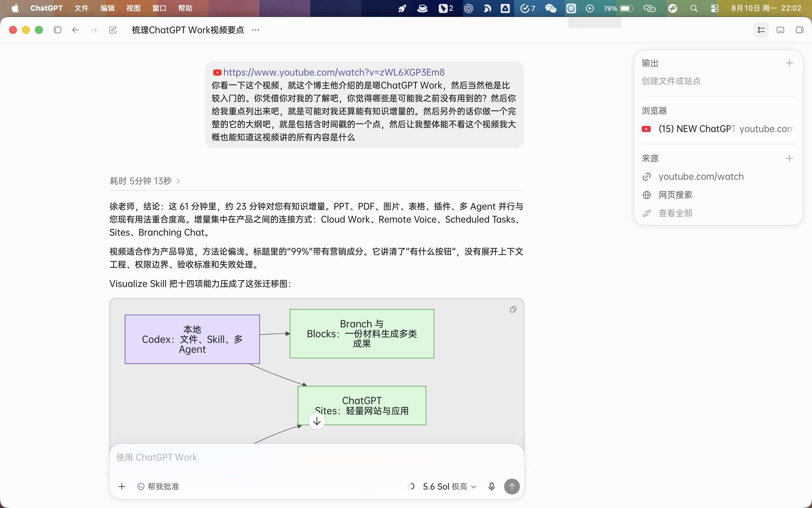Viewport: 812px width, 508px height.
Task: Copy the diagram with the copy icon
Action: [513, 309]
